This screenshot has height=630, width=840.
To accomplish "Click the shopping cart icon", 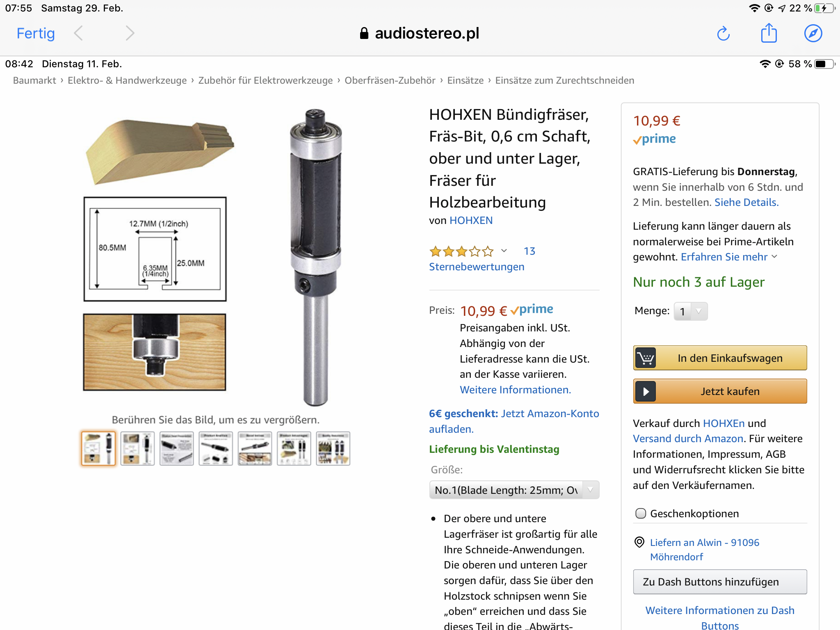I will 646,358.
